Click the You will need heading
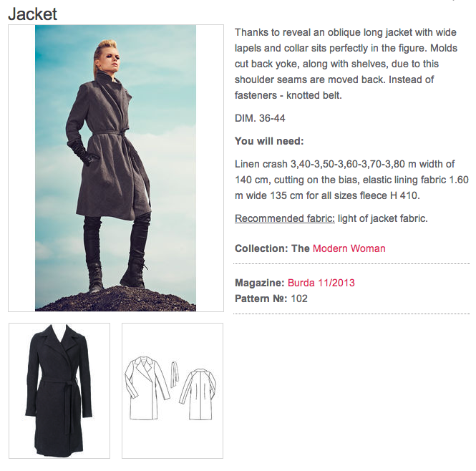The width and height of the screenshot is (476, 471). click(269, 141)
